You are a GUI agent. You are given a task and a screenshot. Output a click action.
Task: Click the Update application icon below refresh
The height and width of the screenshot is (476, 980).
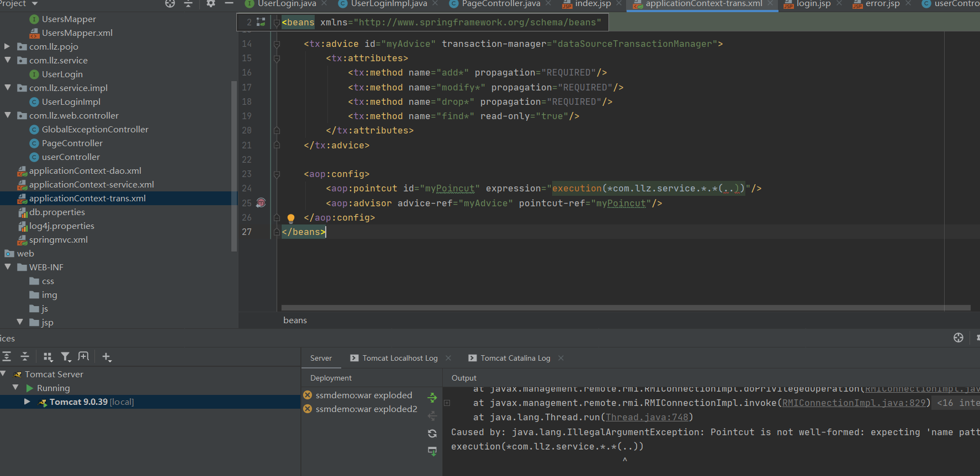click(432, 451)
